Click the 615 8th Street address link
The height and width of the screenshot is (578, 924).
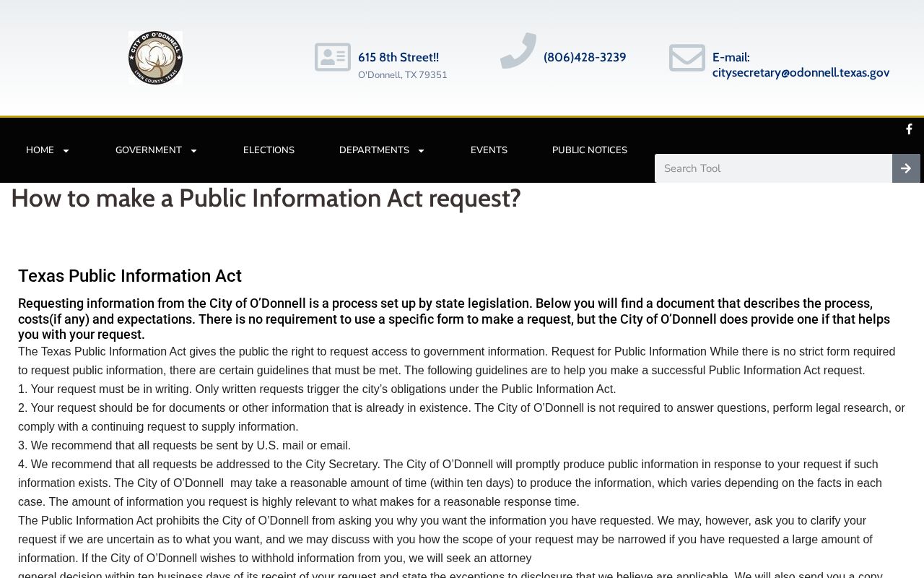[398, 57]
